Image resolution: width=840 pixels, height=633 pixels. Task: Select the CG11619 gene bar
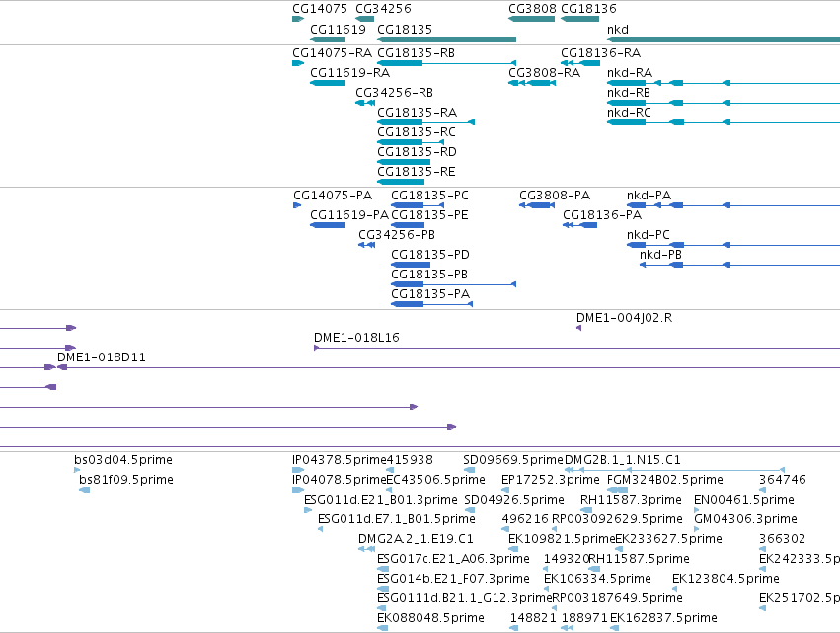pos(328,40)
